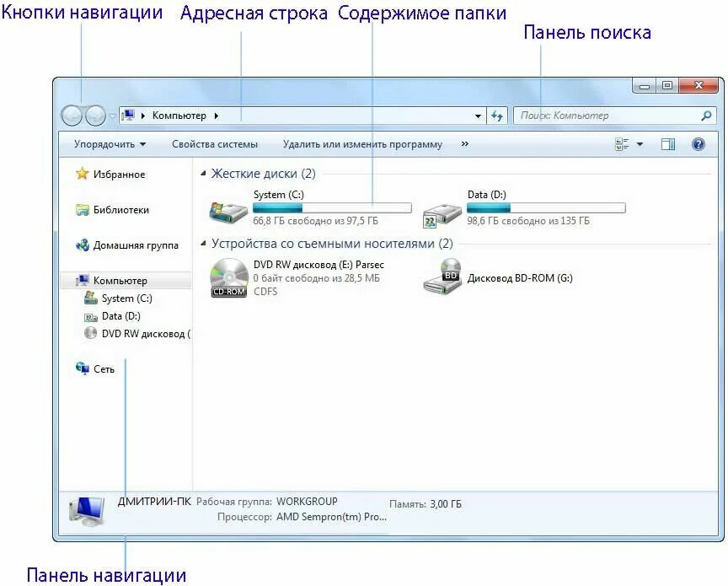Click 0 байт свободно из 28,5 МБ
728x586 pixels.
pyautogui.click(x=317, y=278)
